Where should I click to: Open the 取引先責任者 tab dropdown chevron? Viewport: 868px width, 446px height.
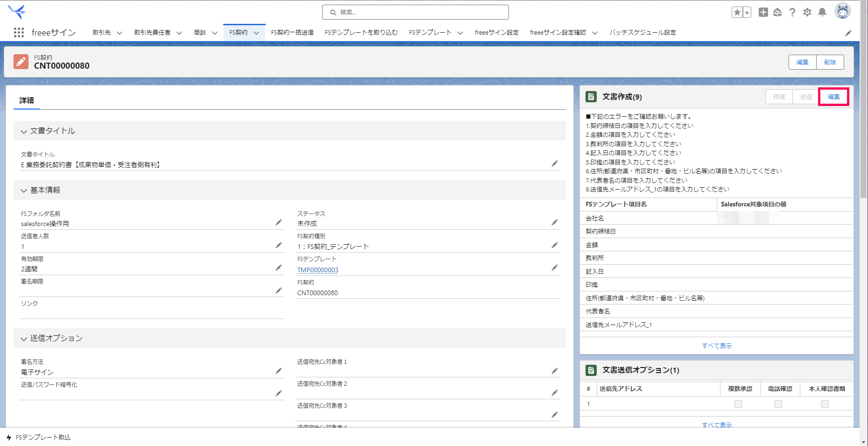point(179,33)
